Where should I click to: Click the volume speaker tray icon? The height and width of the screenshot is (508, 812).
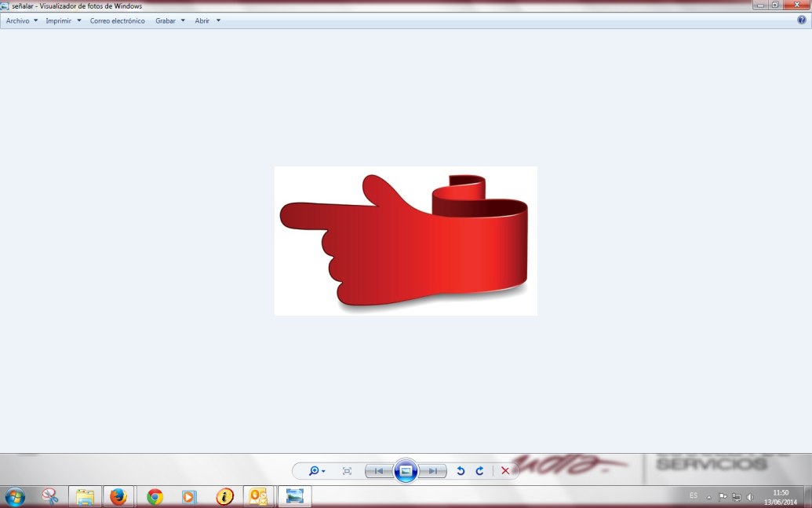pyautogui.click(x=750, y=497)
